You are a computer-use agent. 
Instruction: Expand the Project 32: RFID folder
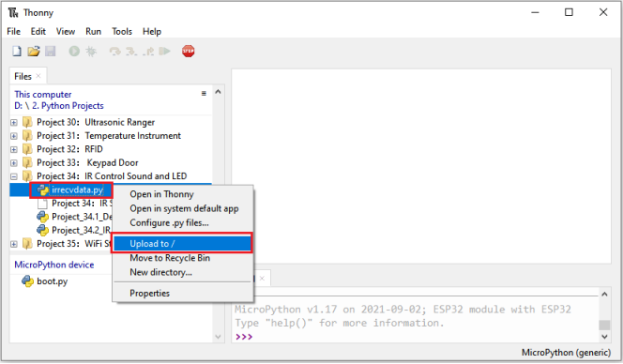point(14,149)
